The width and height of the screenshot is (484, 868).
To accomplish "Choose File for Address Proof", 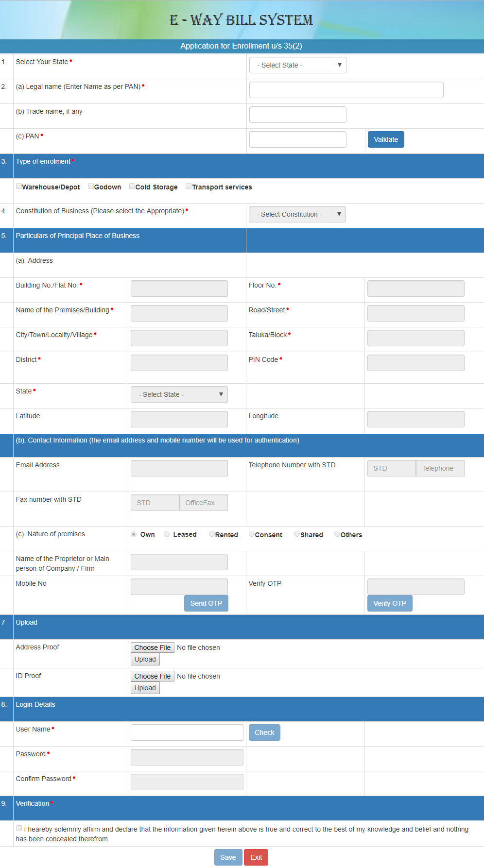I will coord(152,647).
